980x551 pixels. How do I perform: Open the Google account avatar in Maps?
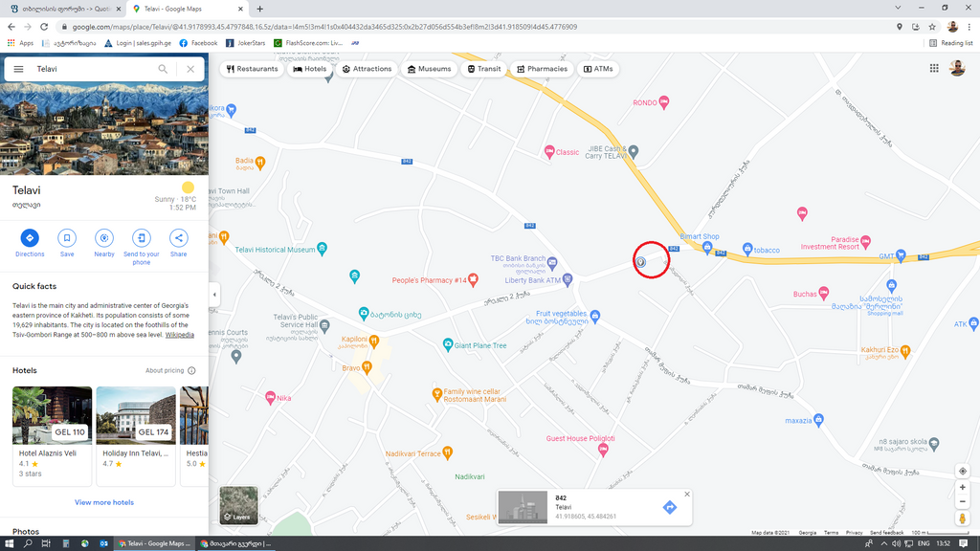coord(957,68)
